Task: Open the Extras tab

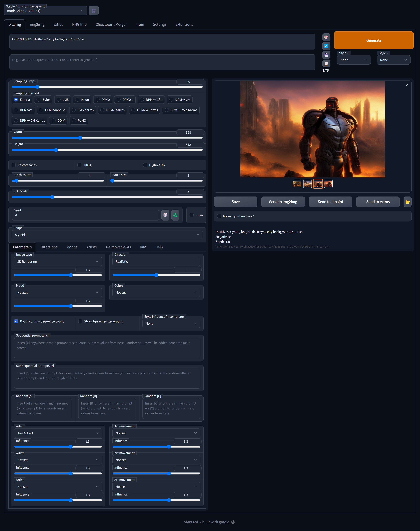Action: pyautogui.click(x=58, y=24)
